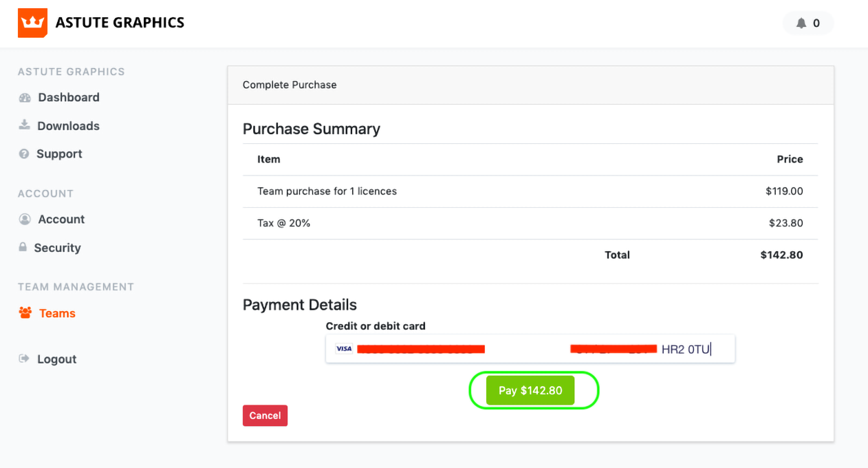This screenshot has width=868, height=468.
Task: Select the Support menu label
Action: pyautogui.click(x=59, y=154)
